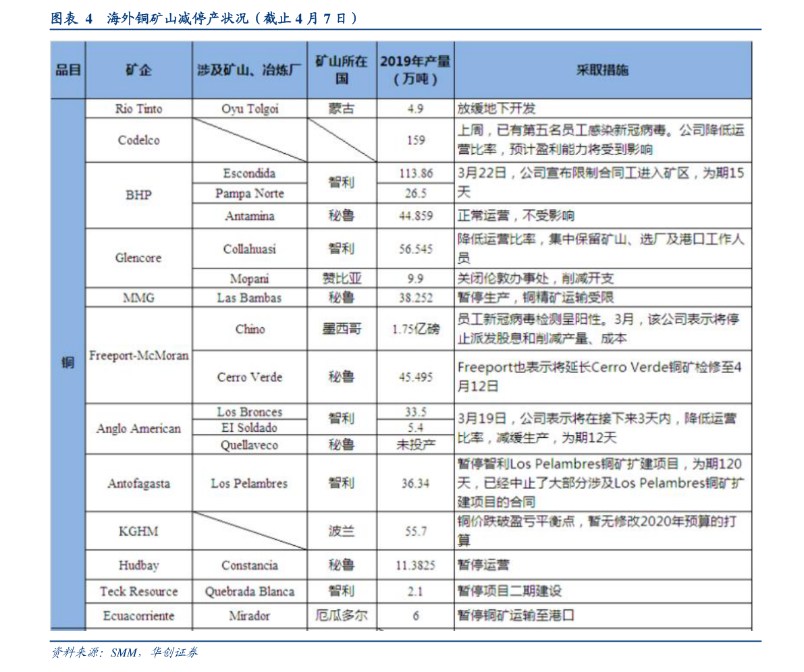
Task: Select the Escondida mine cell
Action: click(x=250, y=173)
